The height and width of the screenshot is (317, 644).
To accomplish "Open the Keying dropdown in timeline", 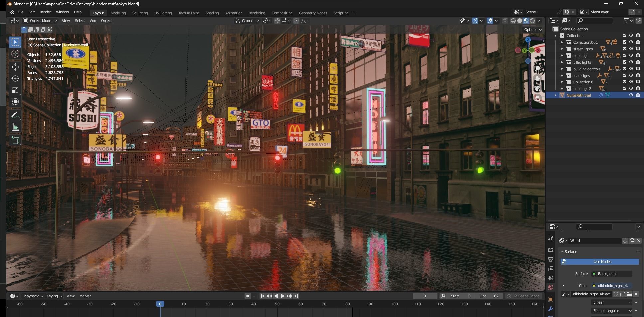I will tap(54, 296).
